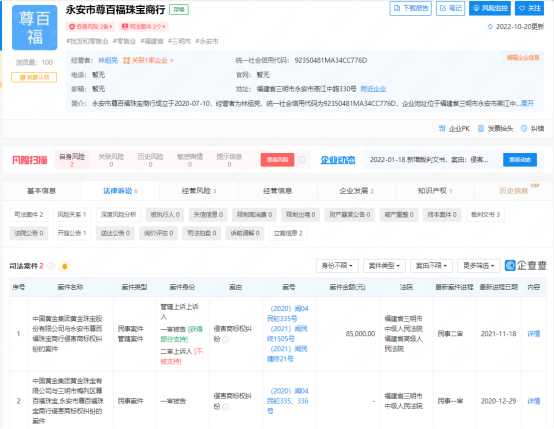This screenshot has width=554, height=429.
Task: Select the 司法案件 2 sub-tab
Action: tap(29, 215)
